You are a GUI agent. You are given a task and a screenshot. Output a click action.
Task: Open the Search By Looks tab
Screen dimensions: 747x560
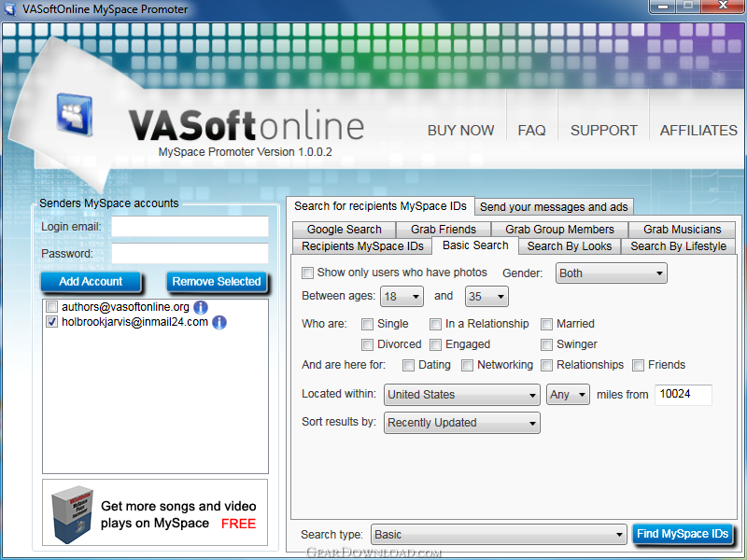[x=570, y=246]
